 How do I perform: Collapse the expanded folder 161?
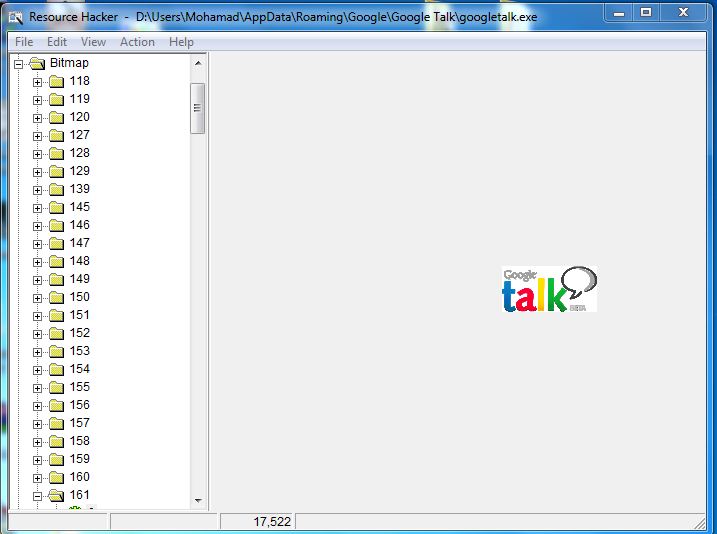(37, 496)
